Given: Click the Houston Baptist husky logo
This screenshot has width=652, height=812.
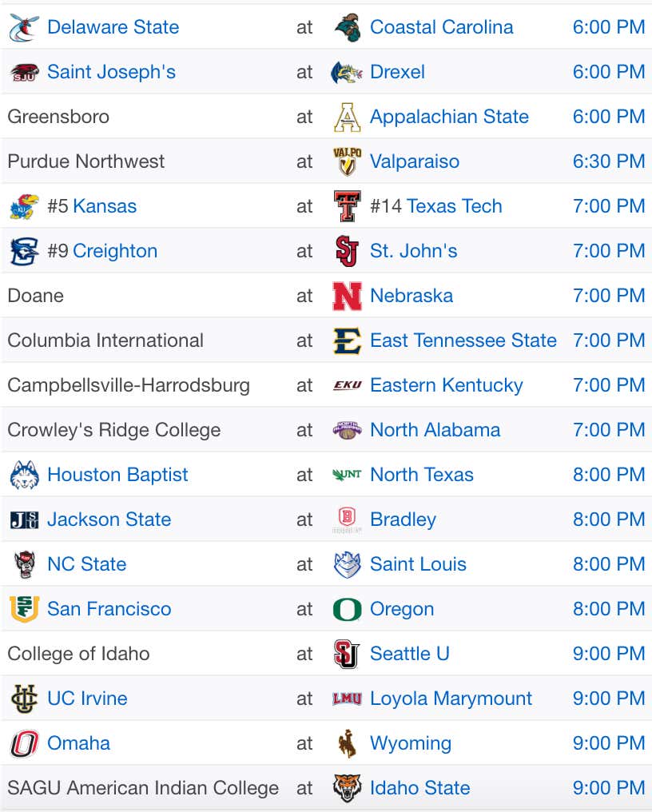Looking at the screenshot, I should 24,475.
